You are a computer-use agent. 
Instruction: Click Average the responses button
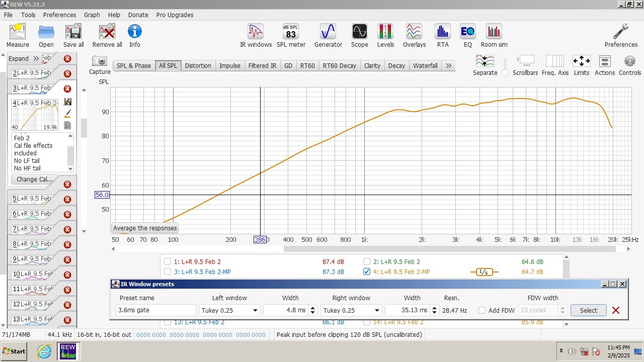(145, 228)
